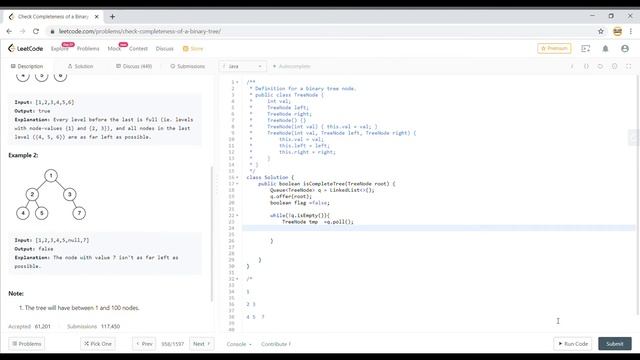
Task: Click the 'TreeNode tmp =q.poll();' code line
Action: pos(318,222)
